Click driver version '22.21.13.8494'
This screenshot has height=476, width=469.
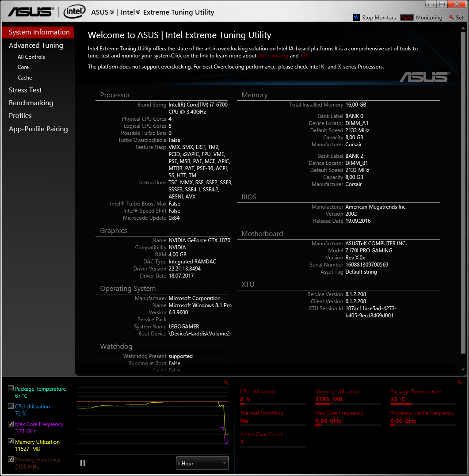click(x=185, y=269)
